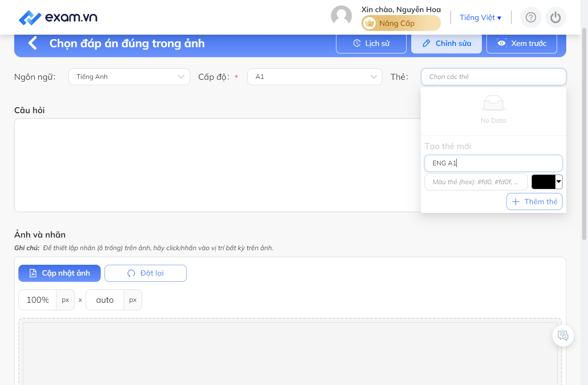Click the page vertical scrollbar
The image size is (588, 385).
point(584,134)
